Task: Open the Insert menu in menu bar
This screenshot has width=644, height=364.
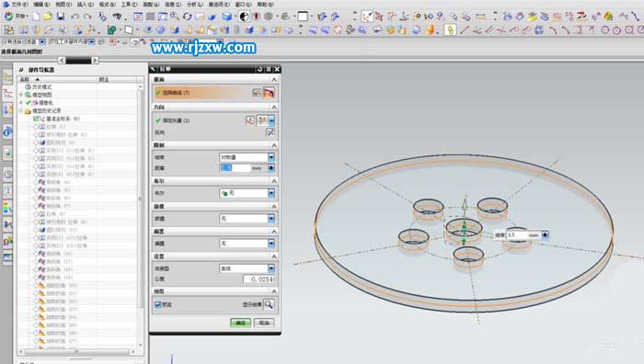Action: [x=85, y=4]
